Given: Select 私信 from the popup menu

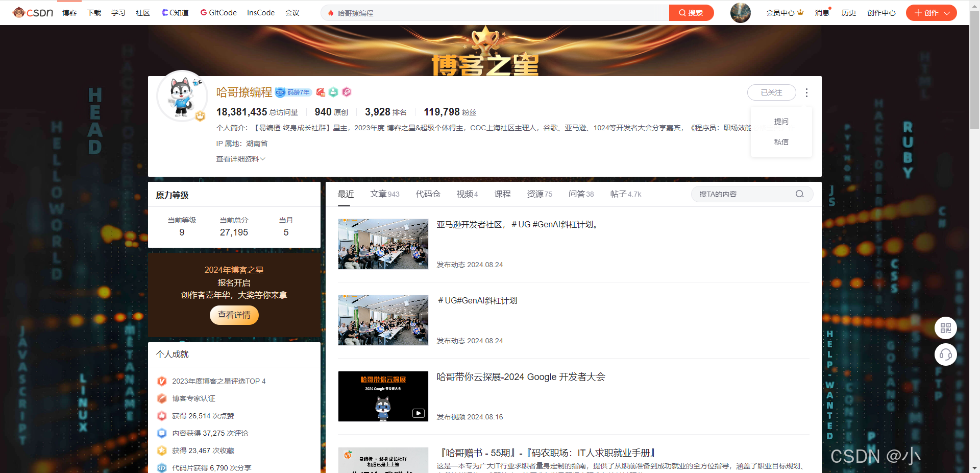Looking at the screenshot, I should pyautogui.click(x=781, y=142).
